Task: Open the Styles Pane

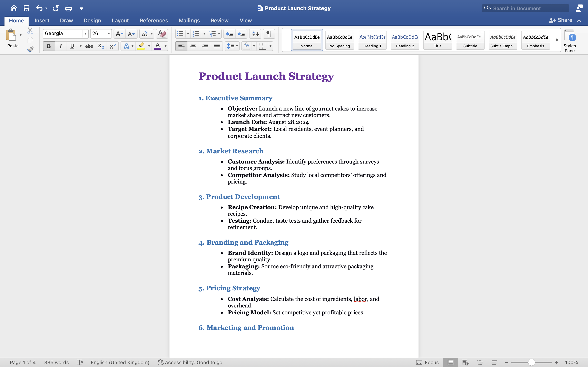Action: 569,41
